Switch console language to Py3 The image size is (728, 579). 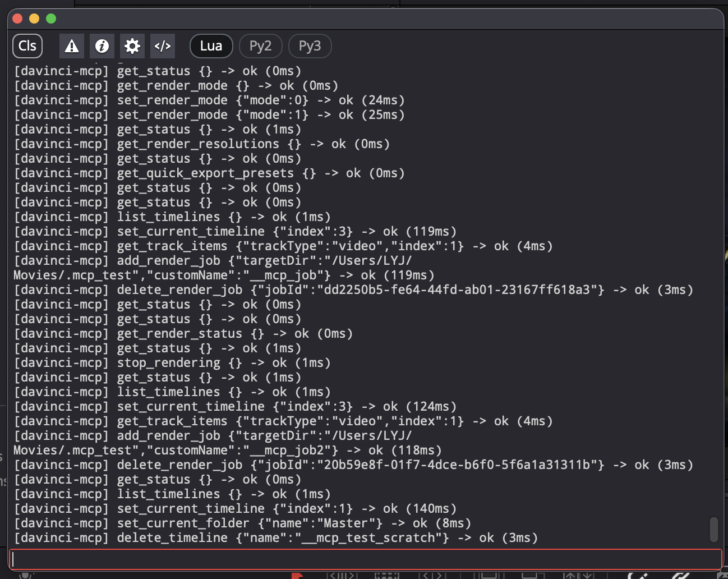click(x=310, y=46)
